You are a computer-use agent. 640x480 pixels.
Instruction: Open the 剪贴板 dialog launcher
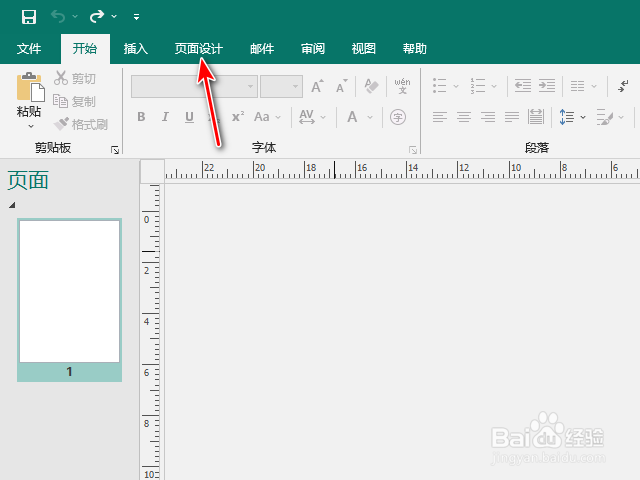(115, 150)
